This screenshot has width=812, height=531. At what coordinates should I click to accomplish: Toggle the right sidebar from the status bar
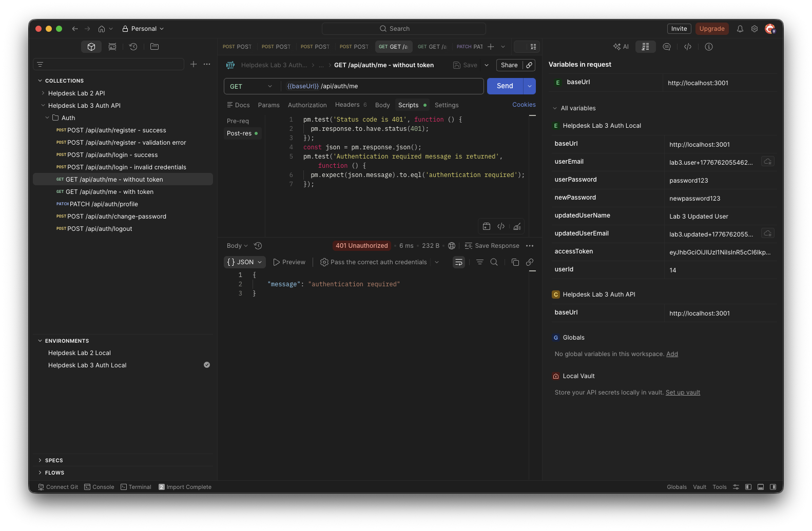coord(773,487)
